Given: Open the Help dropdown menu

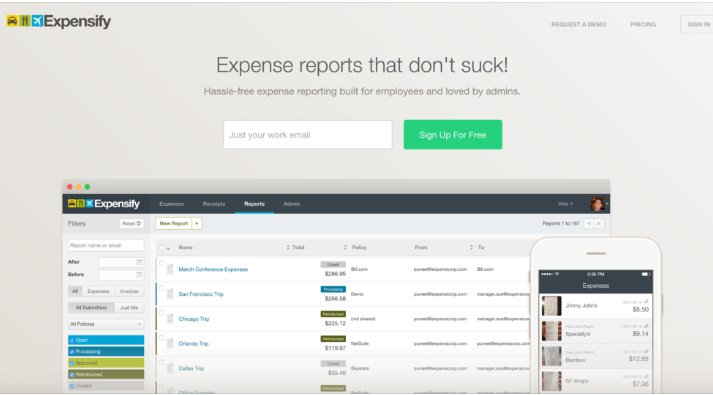Looking at the screenshot, I should (566, 204).
